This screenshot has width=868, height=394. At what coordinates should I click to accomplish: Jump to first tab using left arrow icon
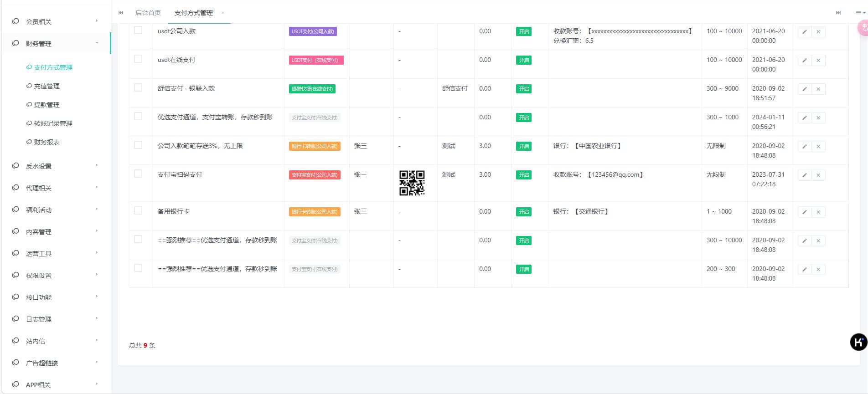[121, 13]
